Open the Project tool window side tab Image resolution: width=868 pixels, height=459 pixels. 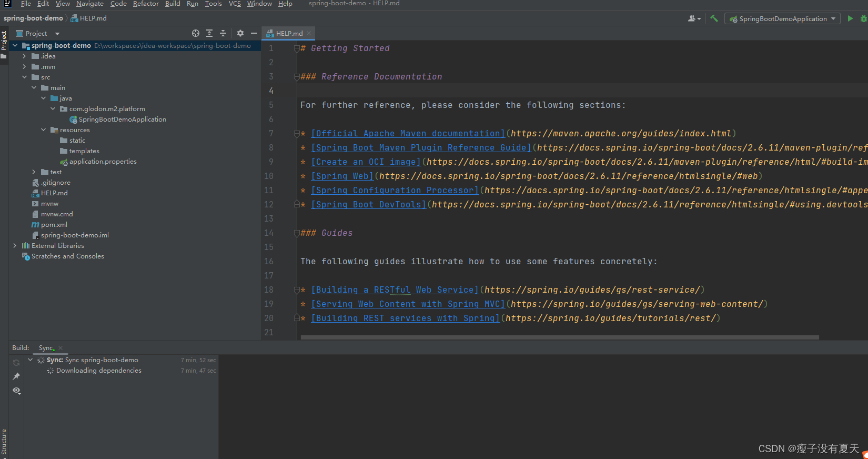[x=4, y=45]
